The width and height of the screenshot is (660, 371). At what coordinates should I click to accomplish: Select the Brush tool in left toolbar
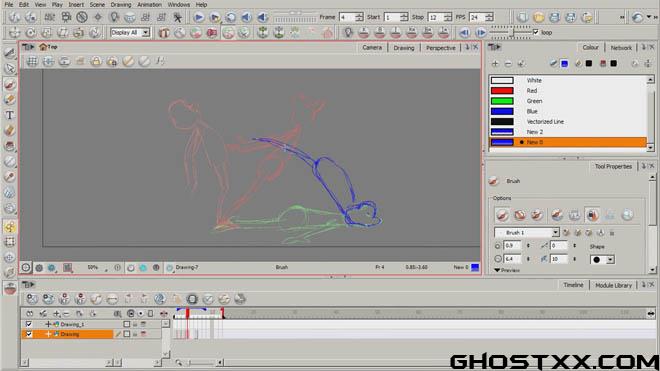pyautogui.click(x=9, y=84)
